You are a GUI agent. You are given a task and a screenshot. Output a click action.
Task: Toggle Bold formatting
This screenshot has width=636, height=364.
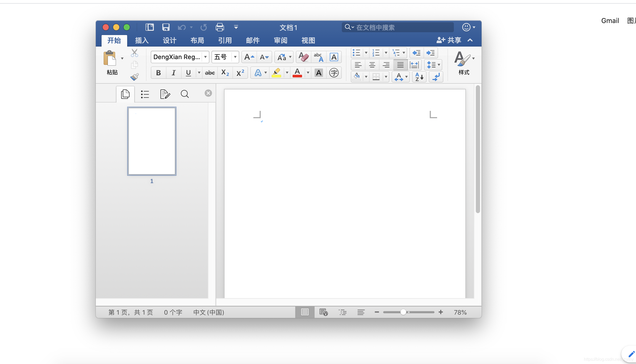click(x=158, y=73)
